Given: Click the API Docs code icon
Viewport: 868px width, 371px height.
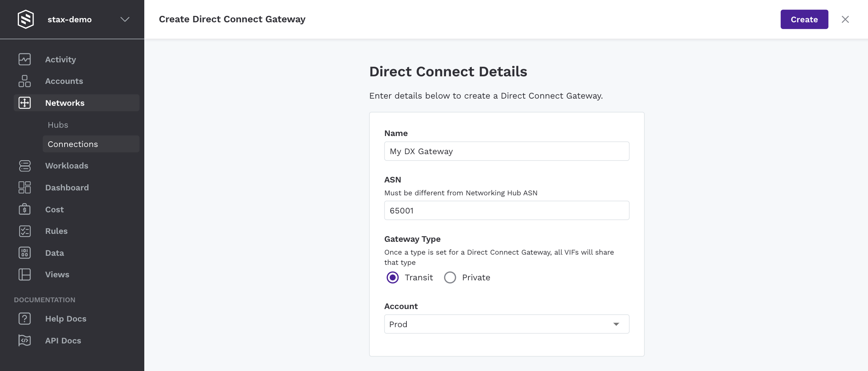Looking at the screenshot, I should [25, 340].
